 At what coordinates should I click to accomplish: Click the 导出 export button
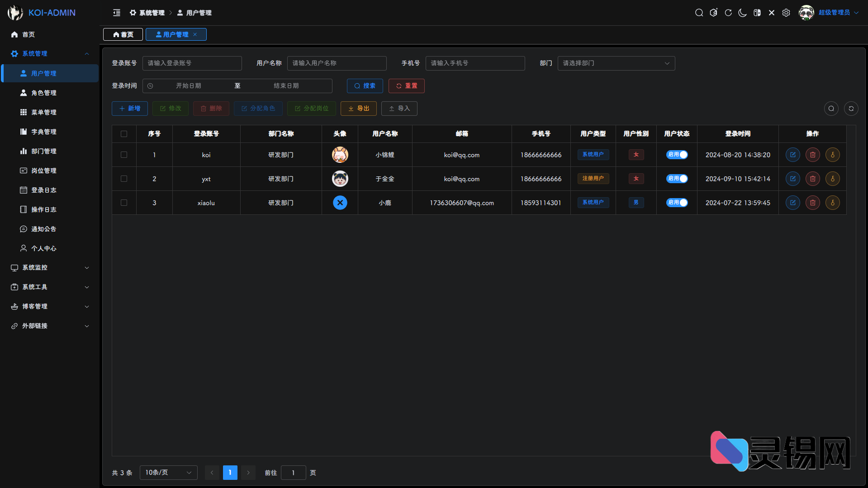(358, 109)
